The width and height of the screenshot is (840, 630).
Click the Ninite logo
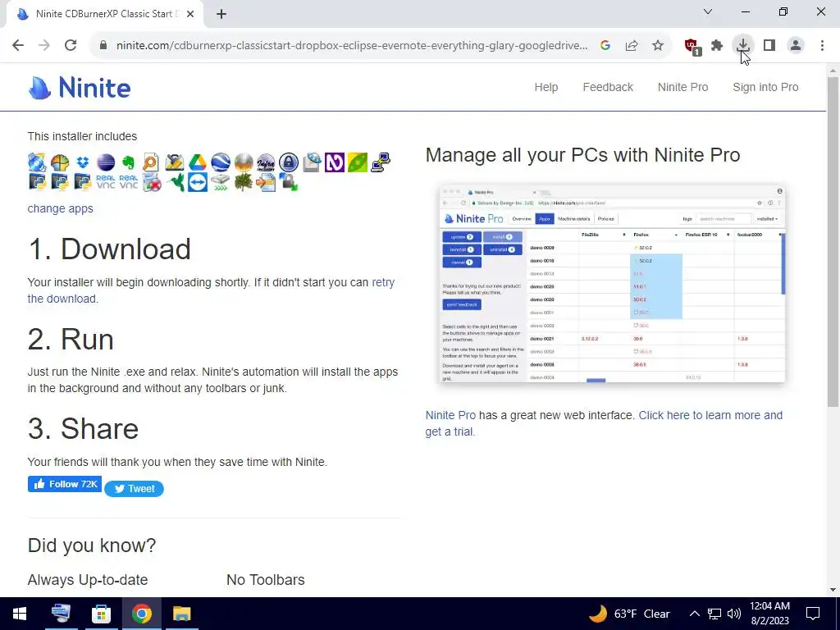[x=80, y=87]
